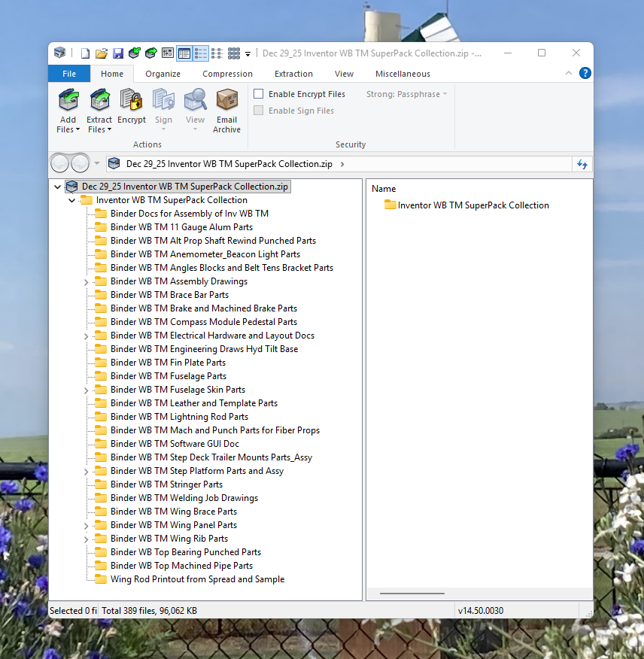This screenshot has height=659, width=644.
Task: Open the Strong: Passphrase dropdown
Action: coord(406,93)
